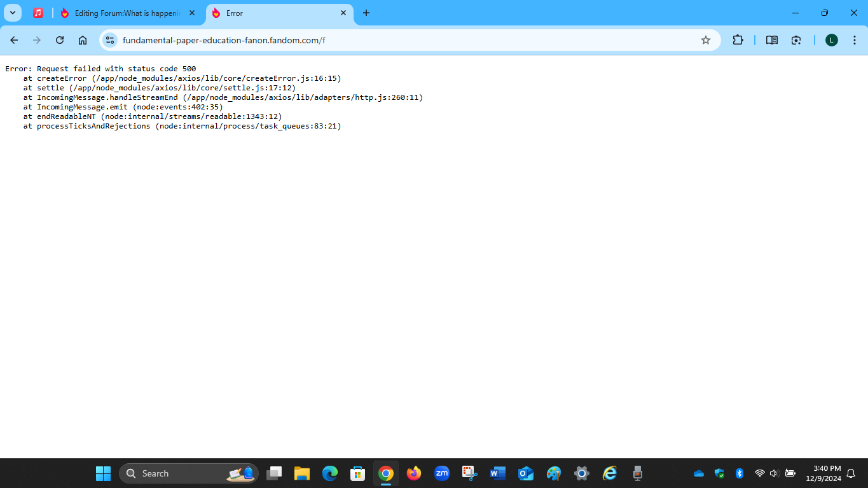Open Microsoft Store from the taskbar
This screenshot has width=868, height=488.
[358, 473]
